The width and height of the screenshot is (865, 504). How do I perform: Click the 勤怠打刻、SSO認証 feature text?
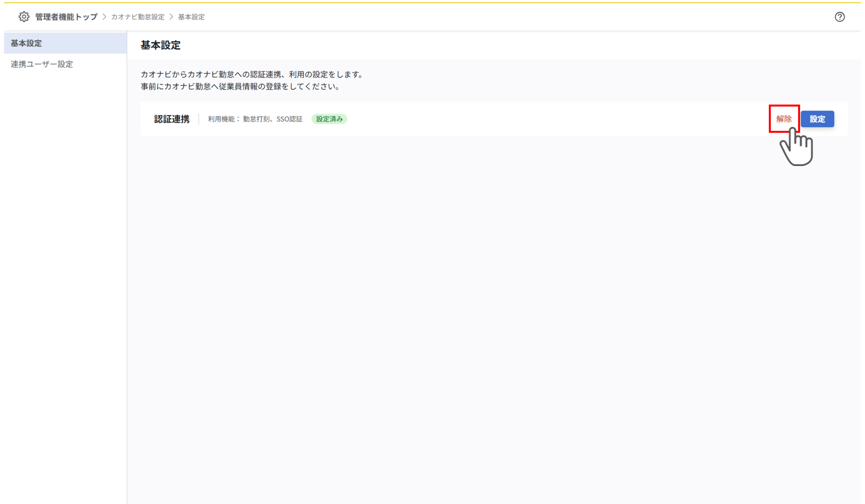point(273,119)
